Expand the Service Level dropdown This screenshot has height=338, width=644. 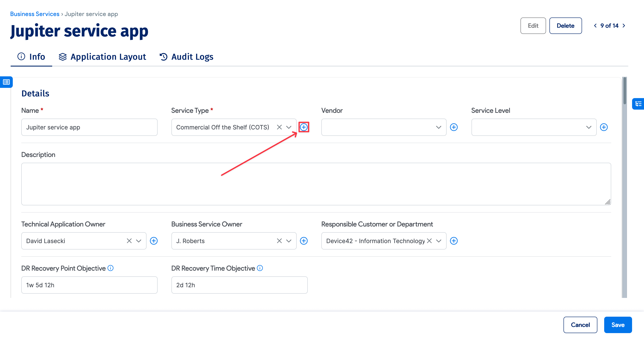588,127
